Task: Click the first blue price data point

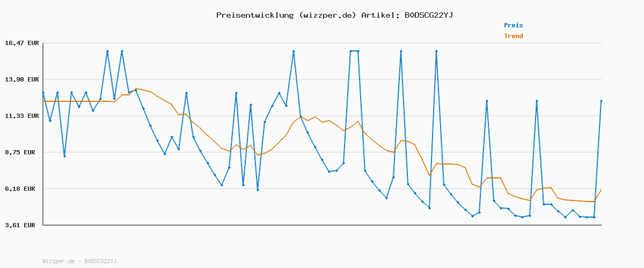Action: coord(43,93)
